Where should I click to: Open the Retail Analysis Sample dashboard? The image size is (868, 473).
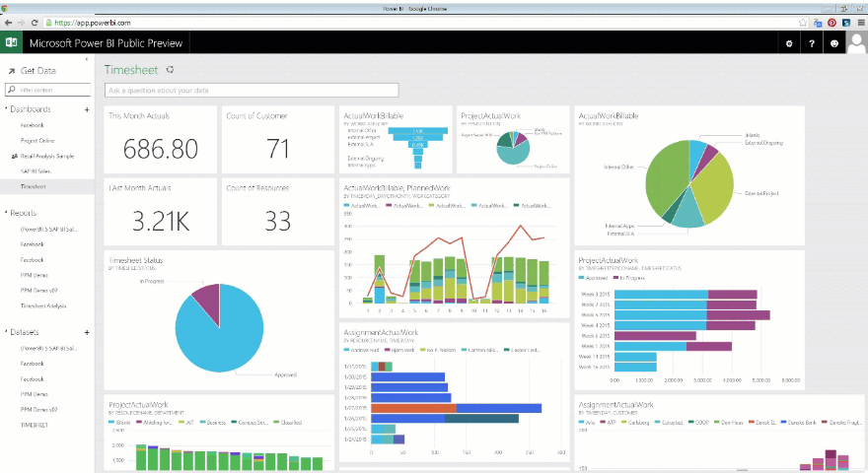pos(46,156)
